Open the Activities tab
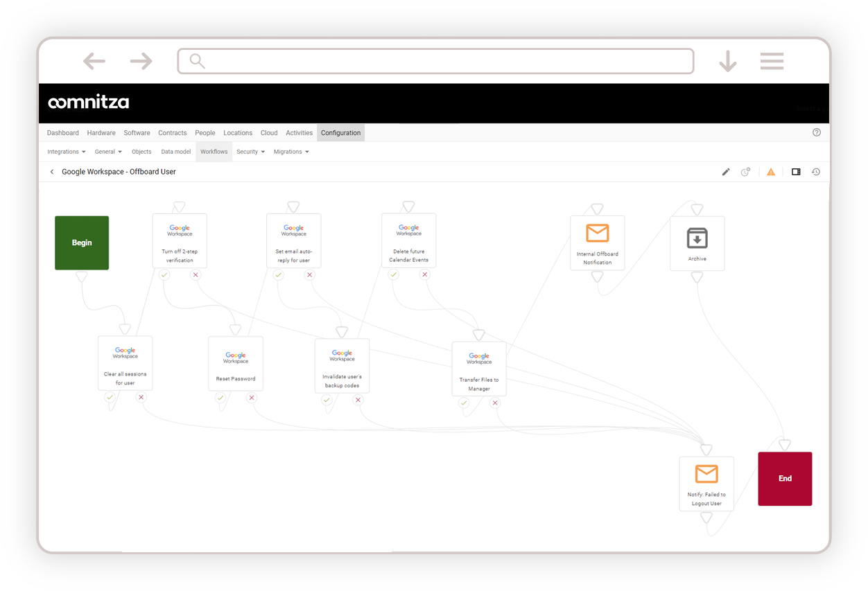The image size is (868, 591). click(x=300, y=133)
